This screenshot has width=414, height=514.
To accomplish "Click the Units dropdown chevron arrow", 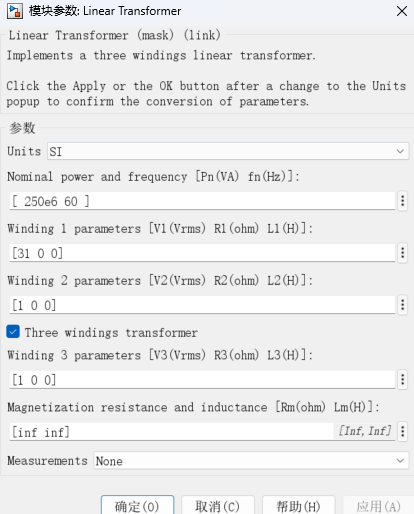I will (x=400, y=151).
